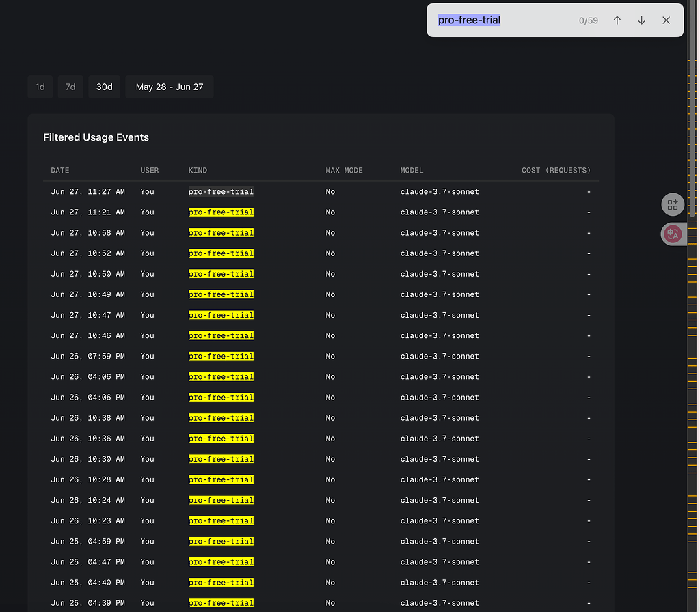Click claude-3.7-sonnet in the Jun 25, 04:40 PM row

tap(440, 583)
